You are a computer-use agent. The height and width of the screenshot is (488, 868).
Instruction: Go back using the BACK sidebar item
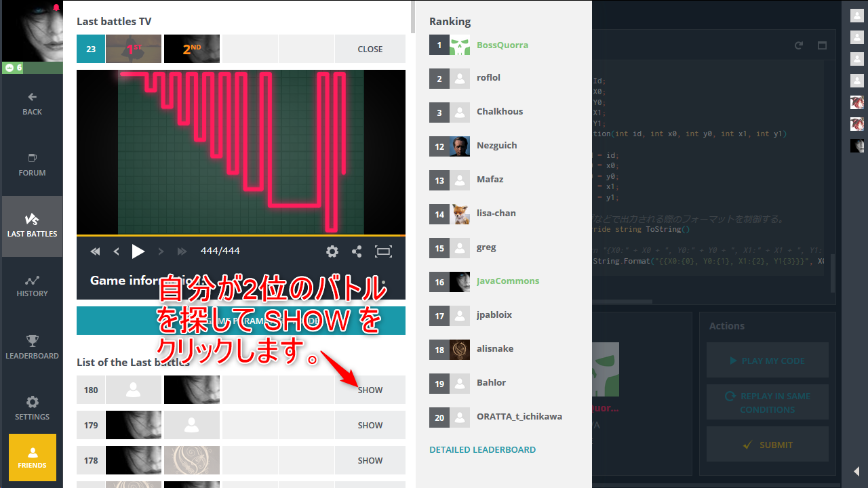[32, 105]
